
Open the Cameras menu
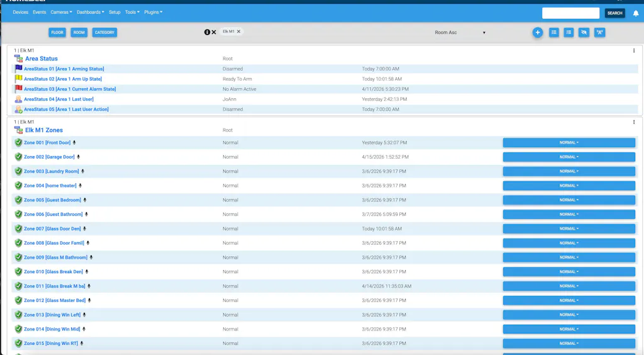point(61,12)
